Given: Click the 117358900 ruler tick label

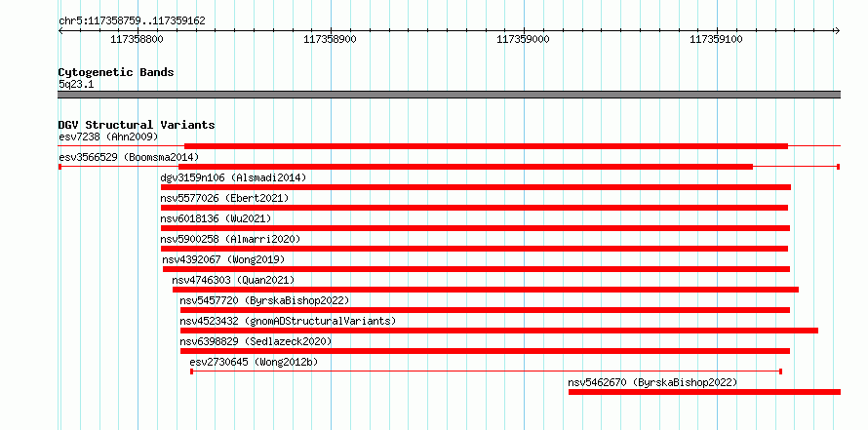Looking at the screenshot, I should coord(330,39).
